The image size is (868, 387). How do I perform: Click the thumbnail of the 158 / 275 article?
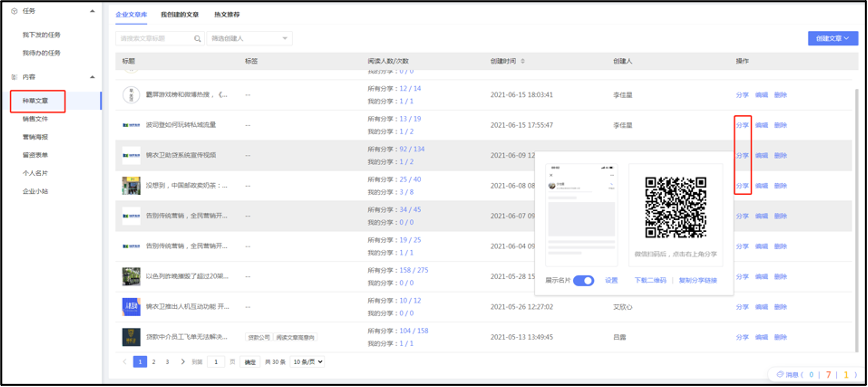pyautogui.click(x=131, y=276)
